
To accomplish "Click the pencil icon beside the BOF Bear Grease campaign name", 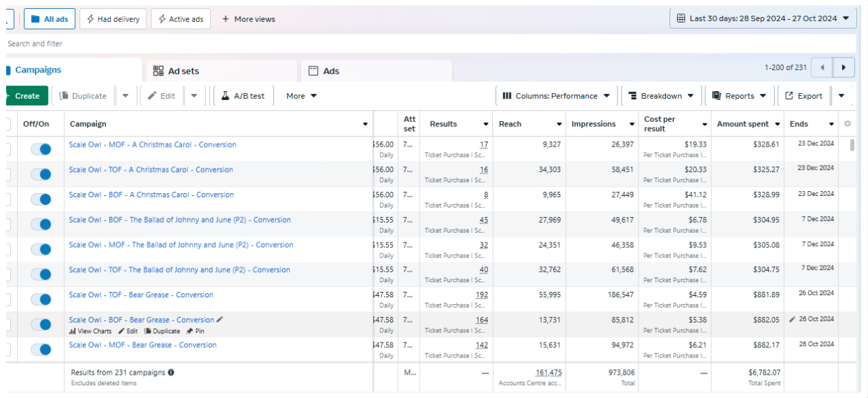I will 220,320.
